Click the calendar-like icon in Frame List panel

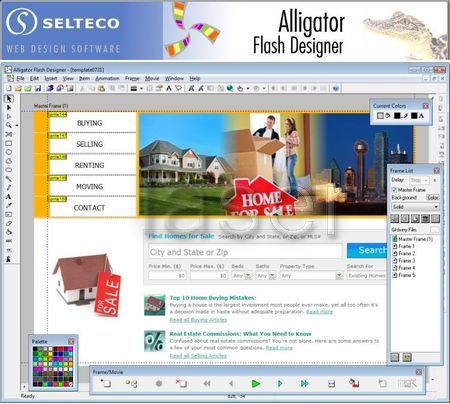tap(425, 219)
